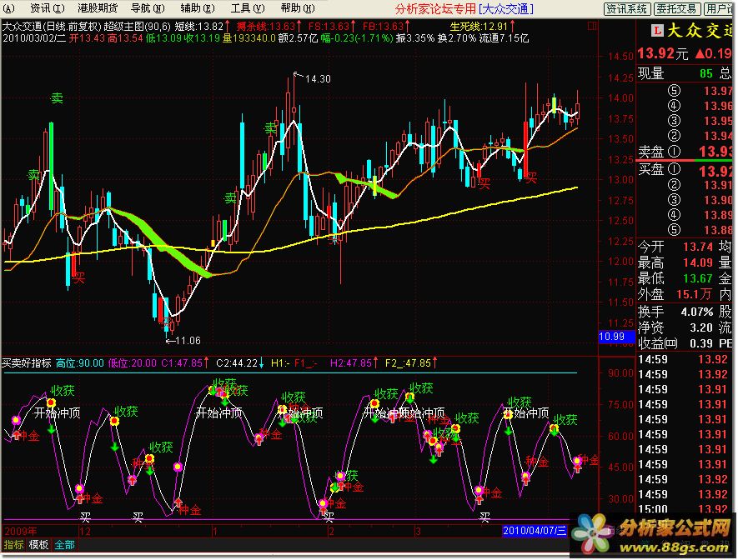The width and height of the screenshot is (738, 560).
Task: Click the circled 1 icon in 买盘 row
Action: pyautogui.click(x=674, y=169)
